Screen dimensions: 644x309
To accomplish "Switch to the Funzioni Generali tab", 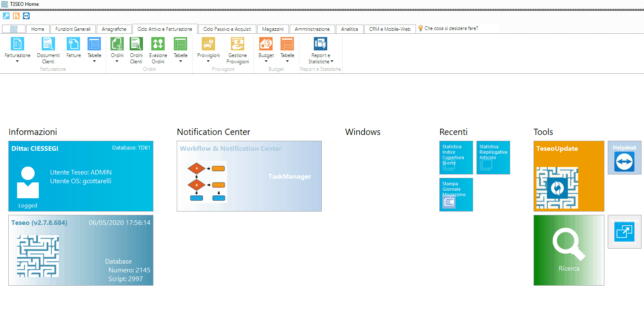I will pyautogui.click(x=73, y=29).
